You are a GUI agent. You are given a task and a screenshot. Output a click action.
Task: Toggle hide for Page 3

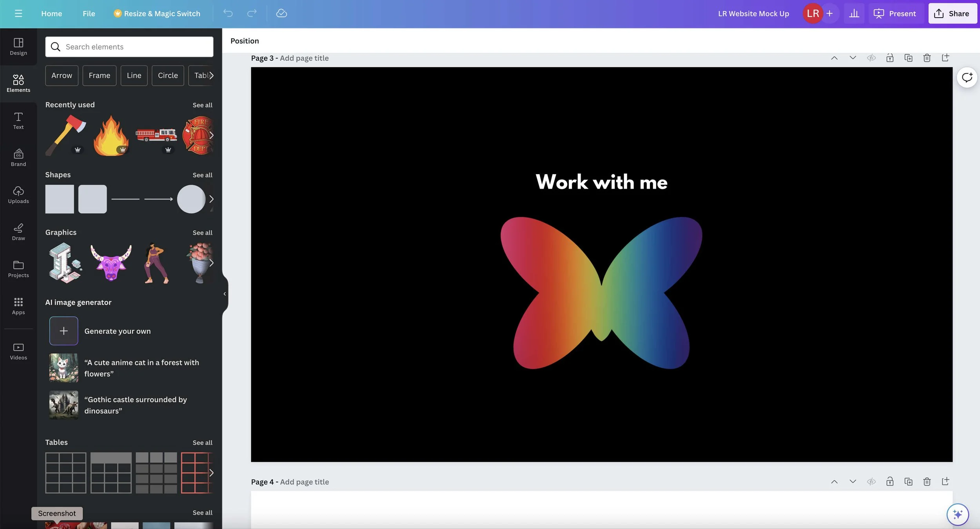pyautogui.click(x=871, y=58)
